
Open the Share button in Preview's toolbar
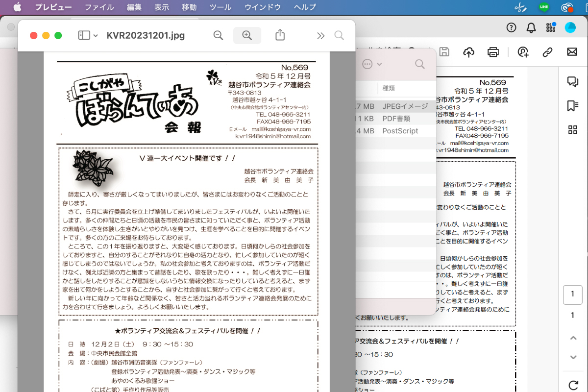(280, 35)
